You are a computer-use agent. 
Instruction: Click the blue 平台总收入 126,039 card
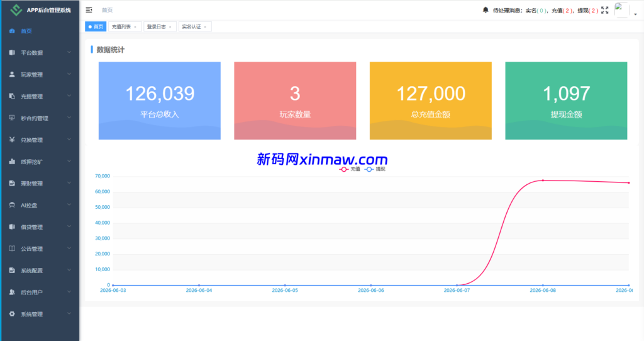point(159,101)
